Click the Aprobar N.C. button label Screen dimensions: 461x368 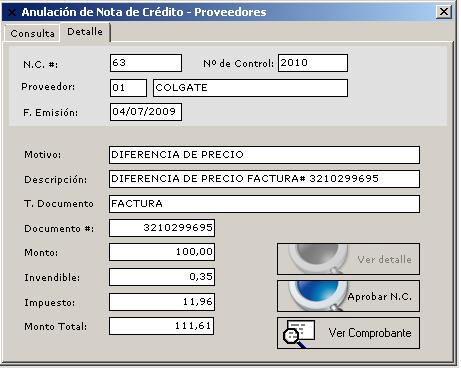pos(380,296)
